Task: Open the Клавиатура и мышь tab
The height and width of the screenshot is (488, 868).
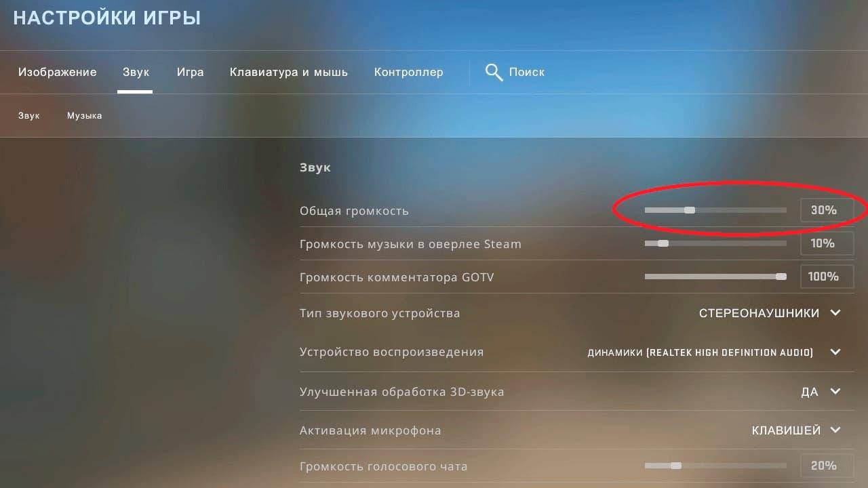Action: point(289,72)
